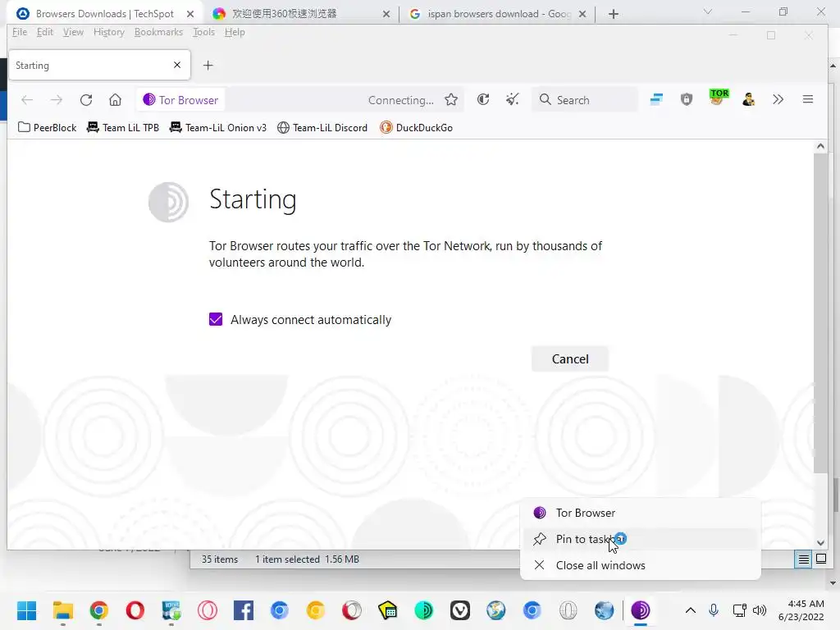Click the forward navigation arrow

[57, 99]
